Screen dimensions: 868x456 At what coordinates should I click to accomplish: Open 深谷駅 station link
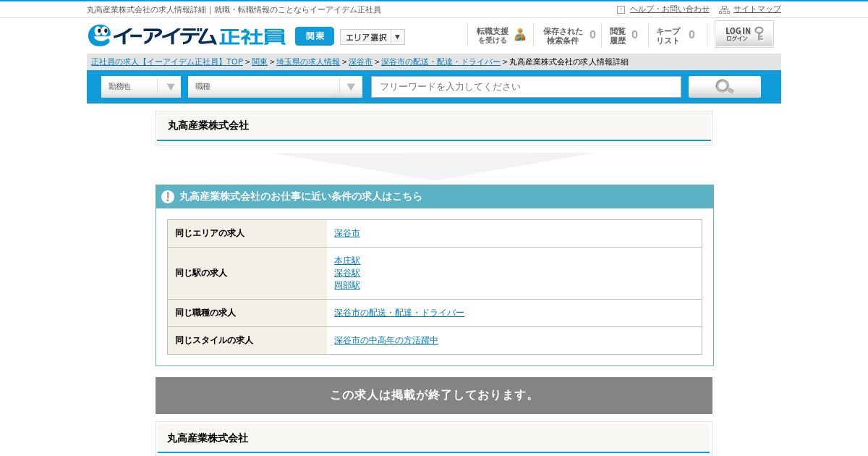tap(347, 273)
